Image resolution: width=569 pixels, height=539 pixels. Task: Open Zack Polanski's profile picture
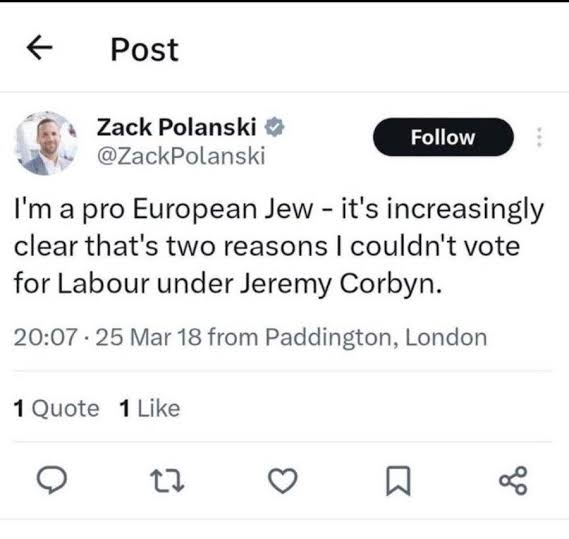point(46,143)
